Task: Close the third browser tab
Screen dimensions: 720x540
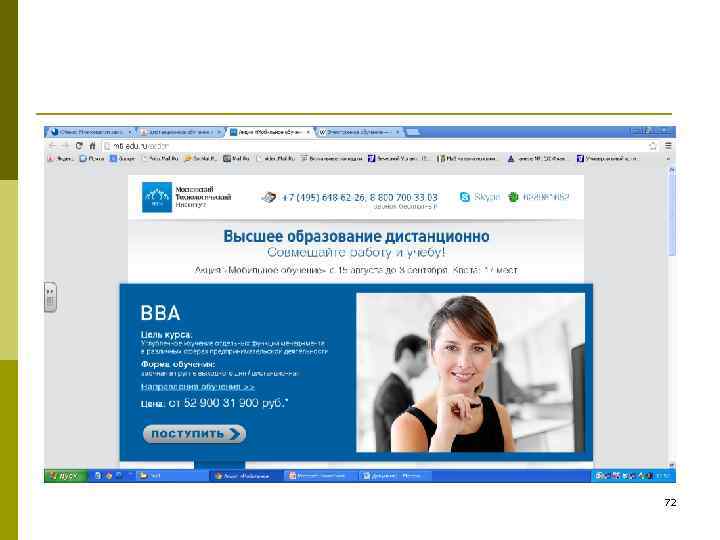Action: (308, 132)
